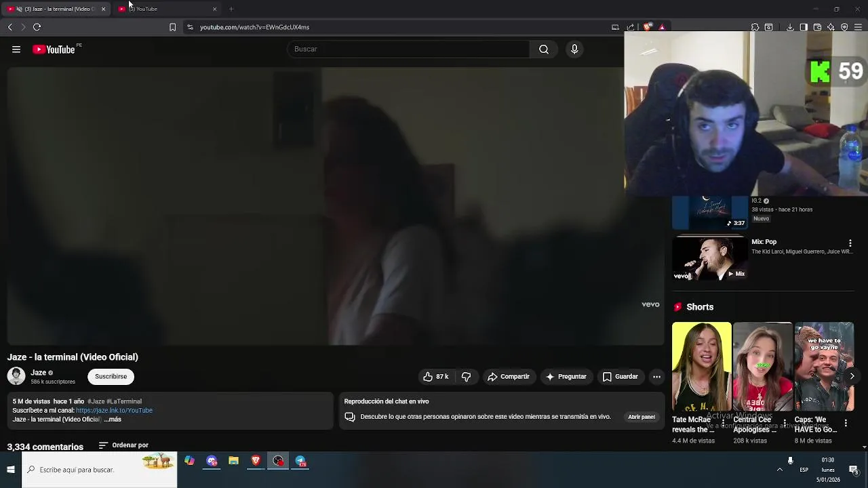Click the Jaze - la terminal (Video Oficial) title

click(x=73, y=357)
